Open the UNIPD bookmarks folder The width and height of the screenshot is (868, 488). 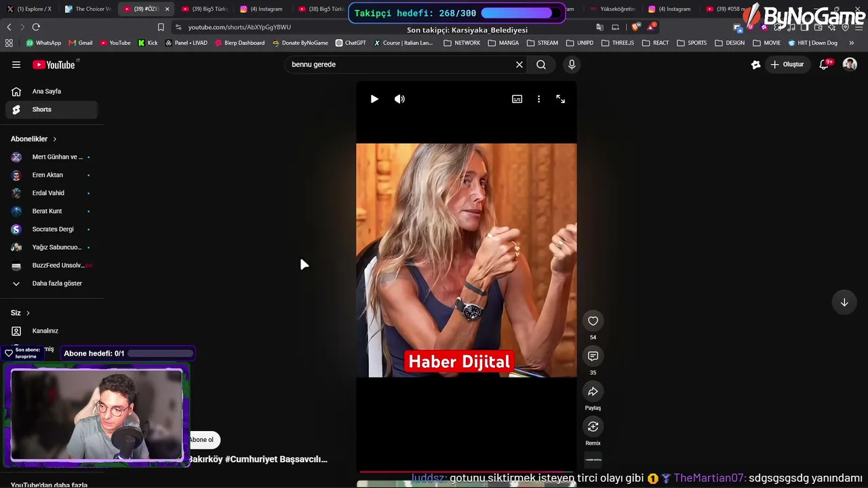pos(579,43)
